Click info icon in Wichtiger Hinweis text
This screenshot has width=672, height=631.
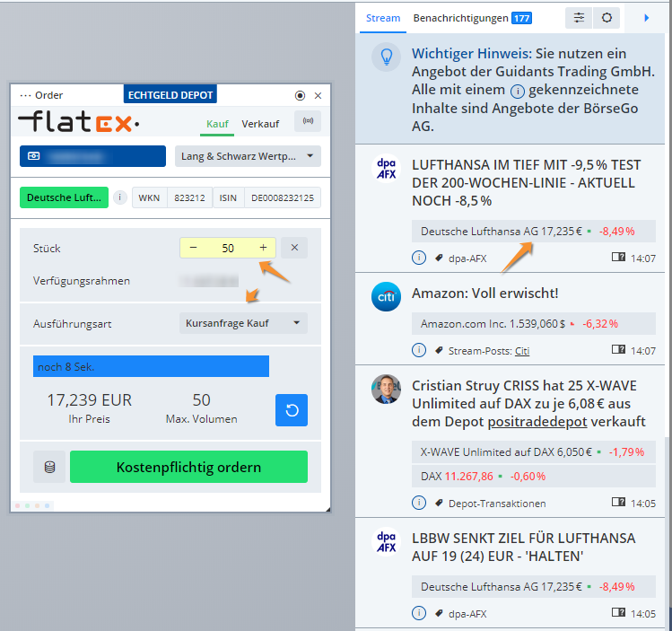[518, 91]
